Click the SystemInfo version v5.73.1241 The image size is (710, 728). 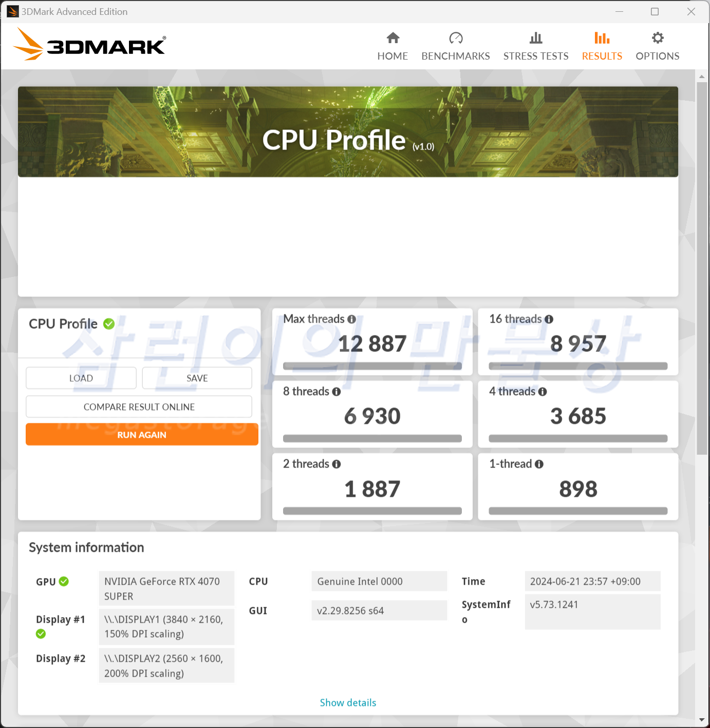(x=592, y=612)
